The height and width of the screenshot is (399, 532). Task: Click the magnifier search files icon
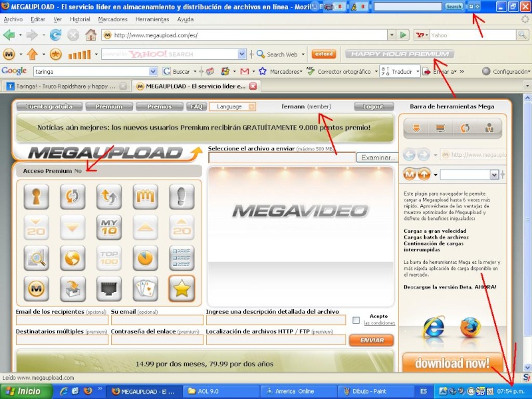(x=37, y=258)
